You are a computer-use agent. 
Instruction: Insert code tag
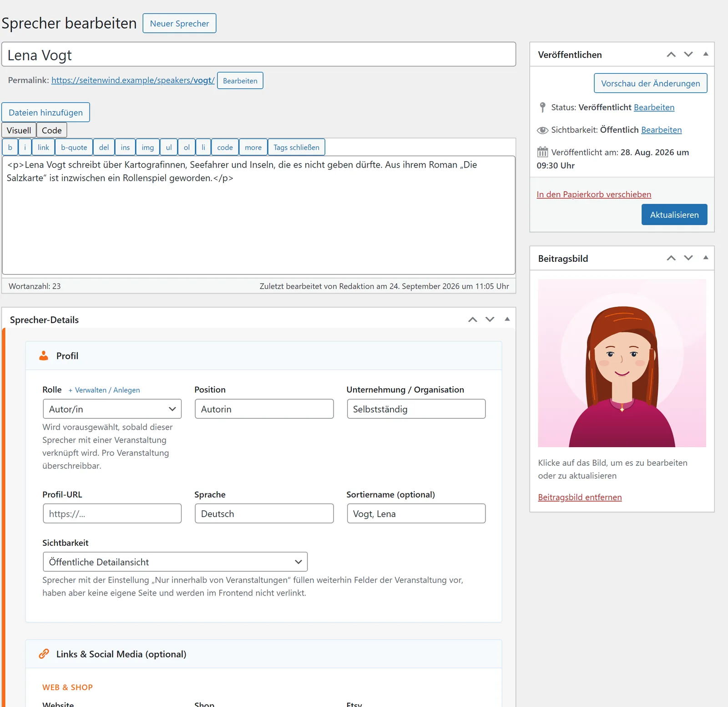(225, 148)
